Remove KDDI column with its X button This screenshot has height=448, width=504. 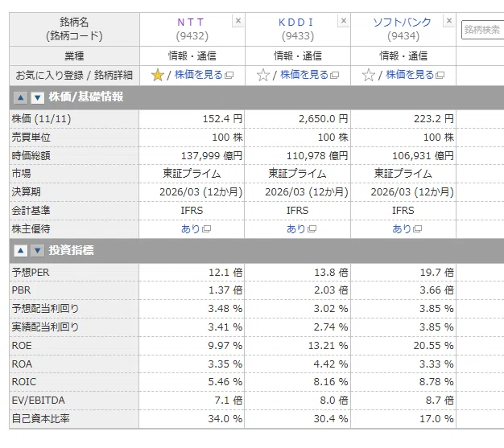[344, 21]
